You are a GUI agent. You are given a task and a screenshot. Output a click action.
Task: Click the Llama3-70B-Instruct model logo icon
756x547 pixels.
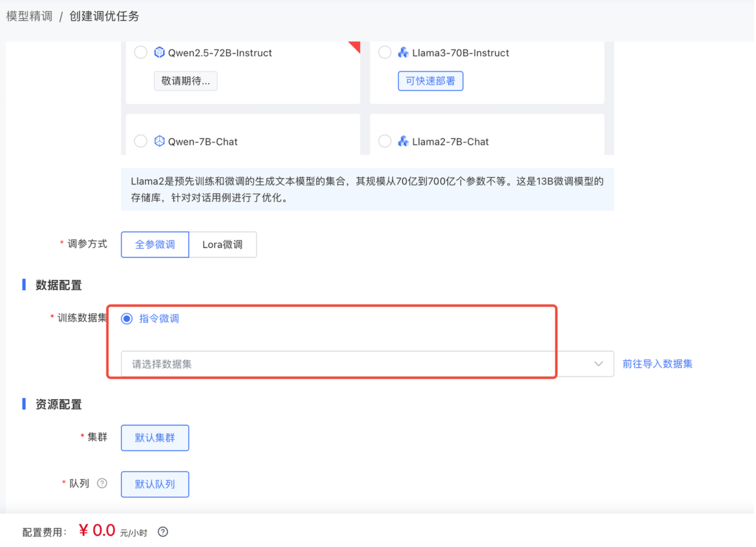pyautogui.click(x=403, y=52)
